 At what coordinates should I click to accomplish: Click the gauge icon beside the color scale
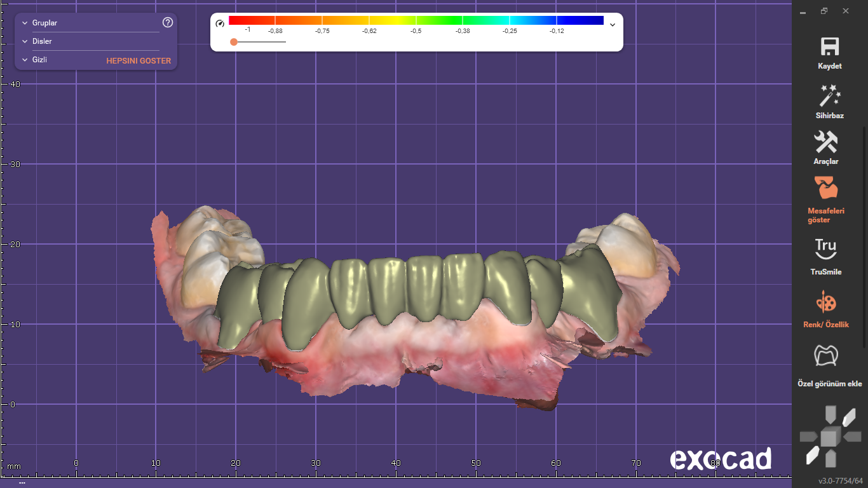pos(220,24)
